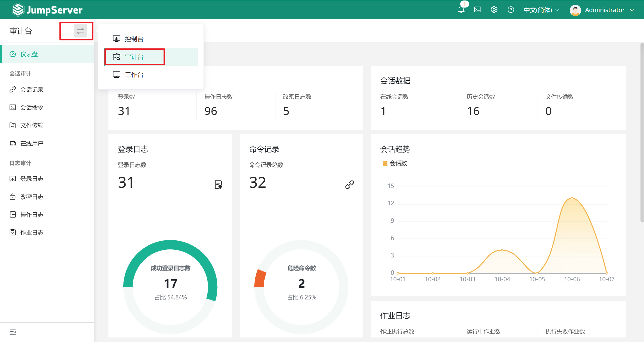Click the Administrator avatar
Screen dimensions: 644x342
[575, 10]
